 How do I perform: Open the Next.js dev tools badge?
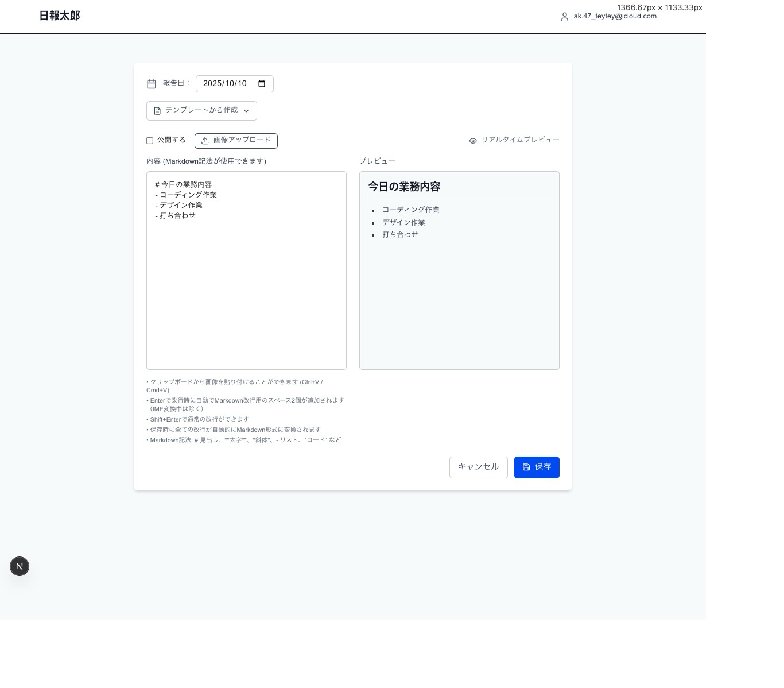(20, 566)
